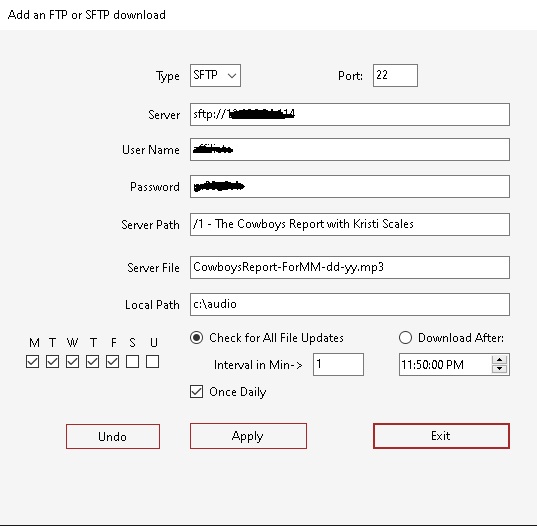The image size is (537, 526).
Task: Click the Password input field
Action: coord(350,187)
